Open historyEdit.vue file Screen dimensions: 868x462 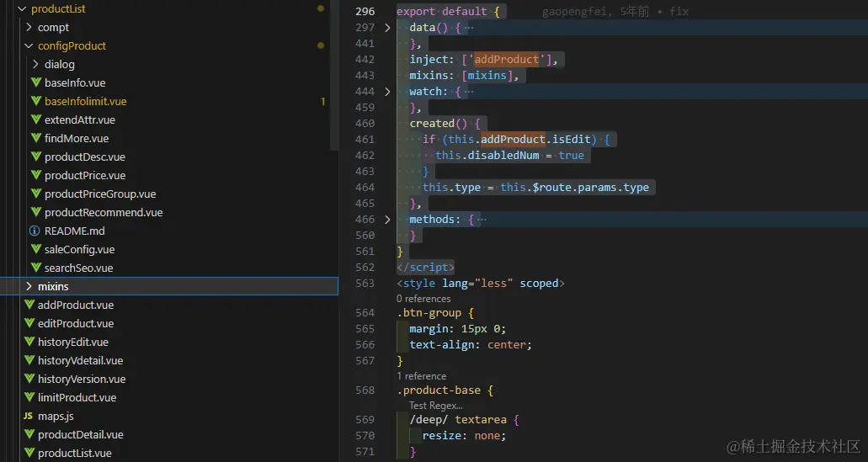click(73, 342)
